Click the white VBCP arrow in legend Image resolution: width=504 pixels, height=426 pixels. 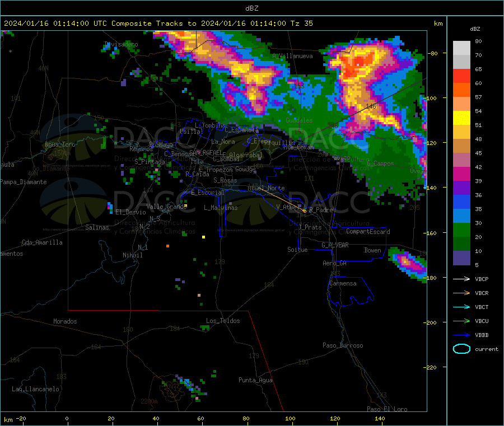[x=461, y=279]
